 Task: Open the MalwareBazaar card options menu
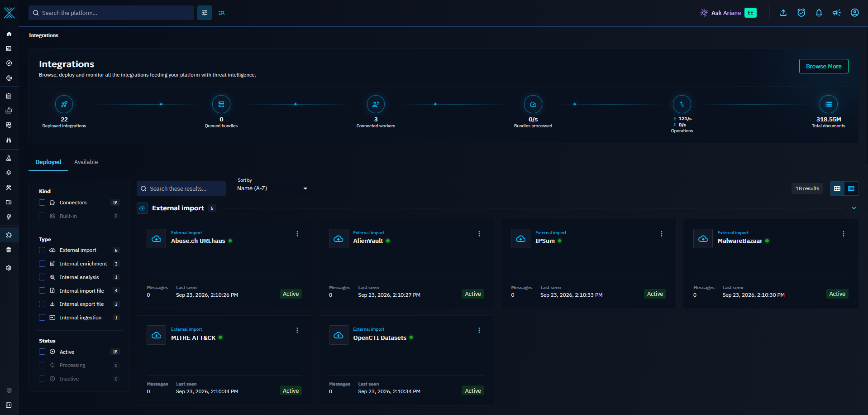coord(844,234)
